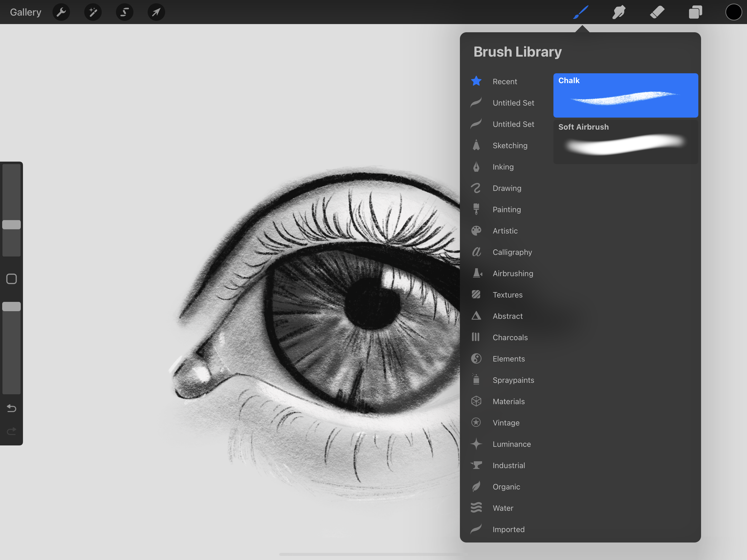Toggle the square modify button in sidebar
Viewport: 747px width, 560px height.
(11, 279)
